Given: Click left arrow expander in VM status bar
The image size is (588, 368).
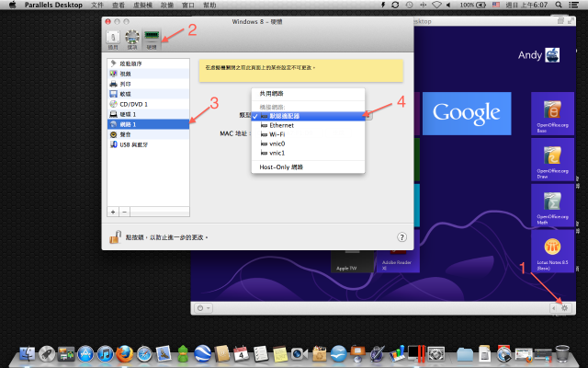Looking at the screenshot, I should (x=553, y=308).
